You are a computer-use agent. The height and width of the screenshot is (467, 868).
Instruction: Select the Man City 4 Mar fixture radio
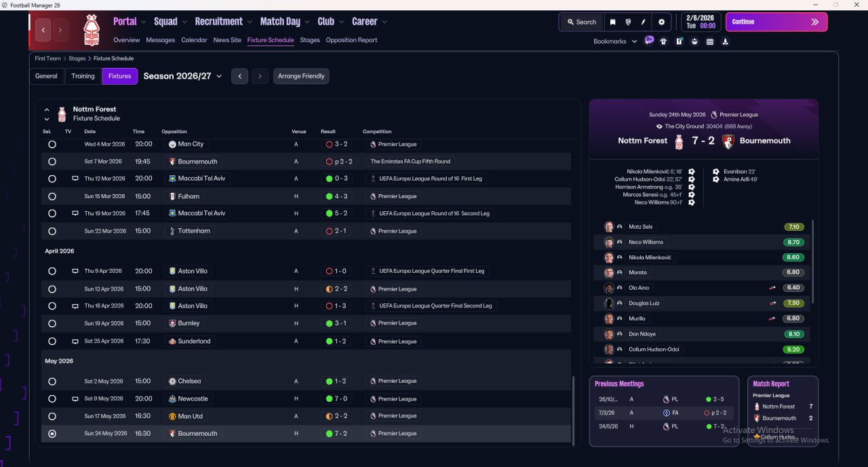tap(52, 145)
